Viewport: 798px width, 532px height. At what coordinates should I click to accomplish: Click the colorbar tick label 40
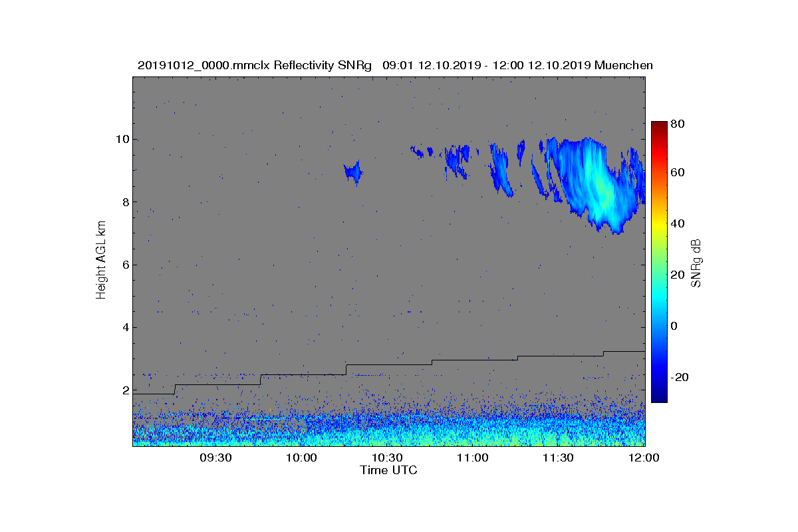click(x=678, y=224)
